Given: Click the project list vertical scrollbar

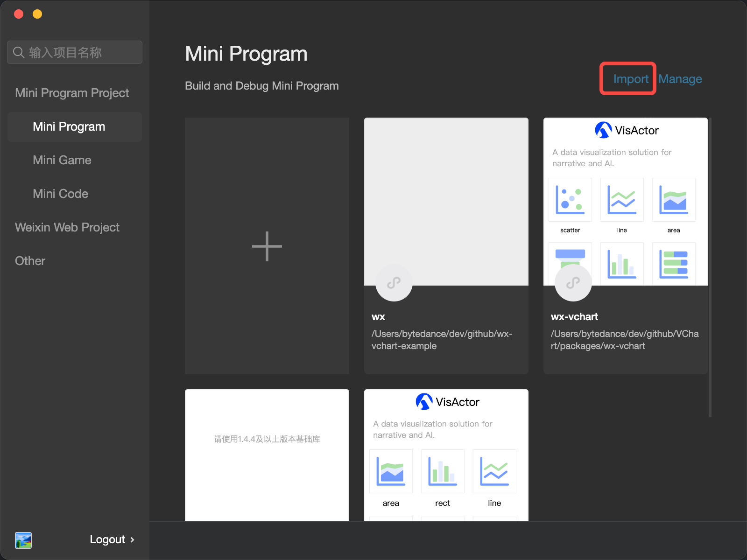Looking at the screenshot, I should point(710,267).
